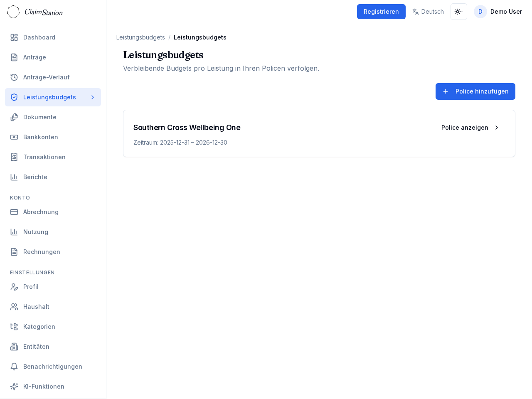Click the first Leistungsbudgets breadcrumb link

coord(140,37)
